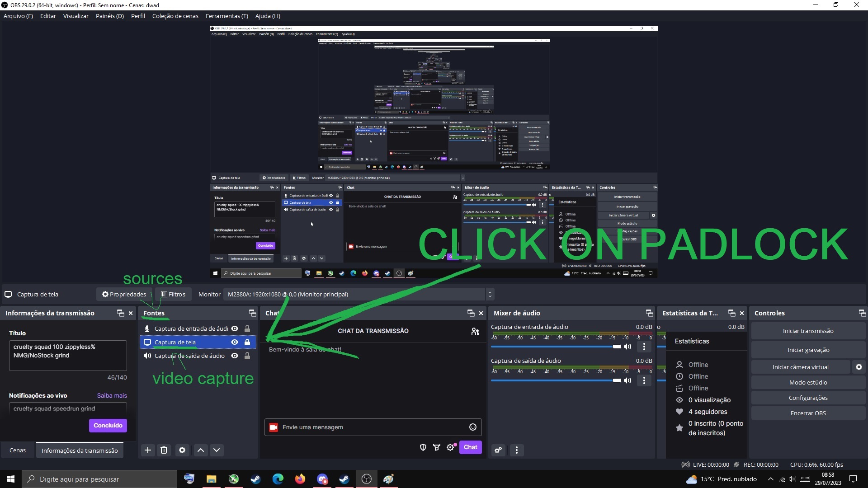
Task: Mute Captura de entrada de áudio speaker
Action: 627,347
